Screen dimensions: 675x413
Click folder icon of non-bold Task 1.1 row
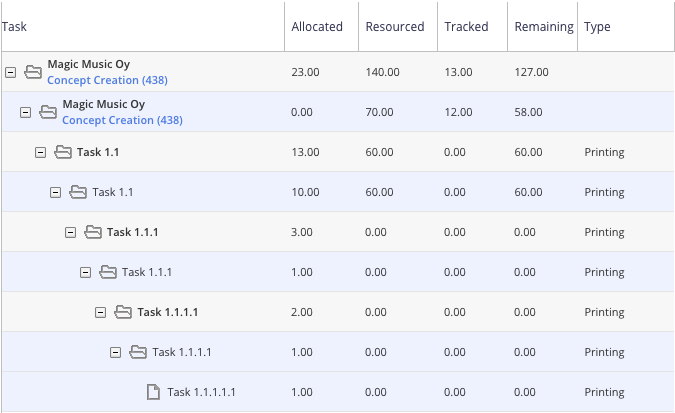[x=78, y=192]
